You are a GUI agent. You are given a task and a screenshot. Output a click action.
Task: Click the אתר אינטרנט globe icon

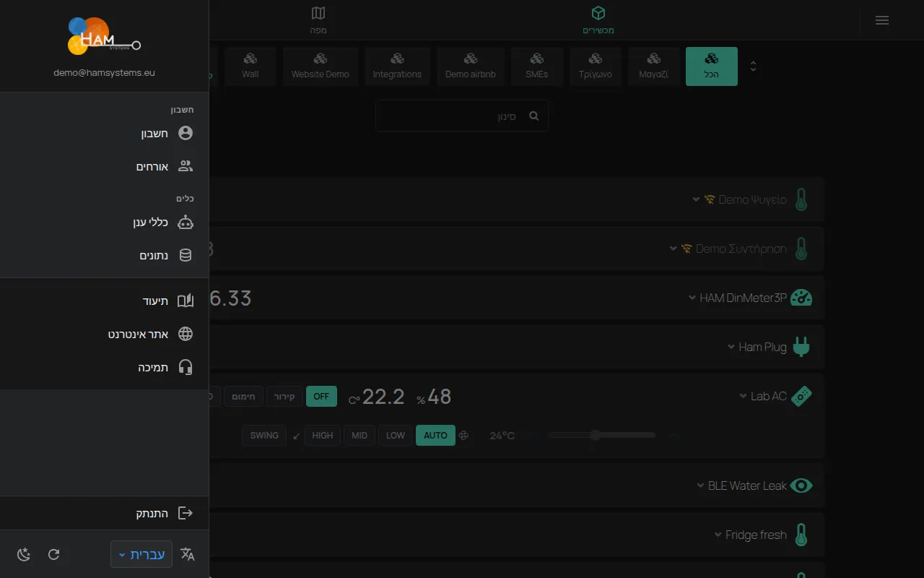[x=186, y=334]
